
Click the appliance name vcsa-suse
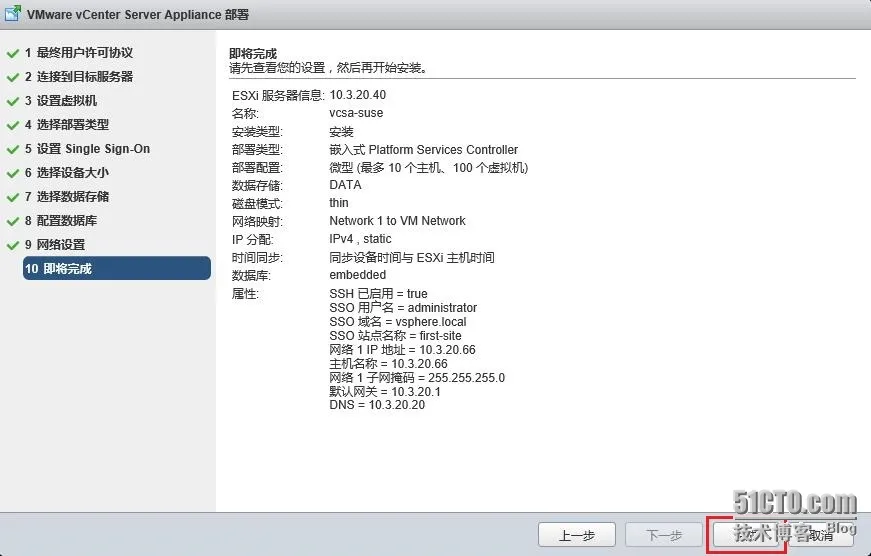356,113
